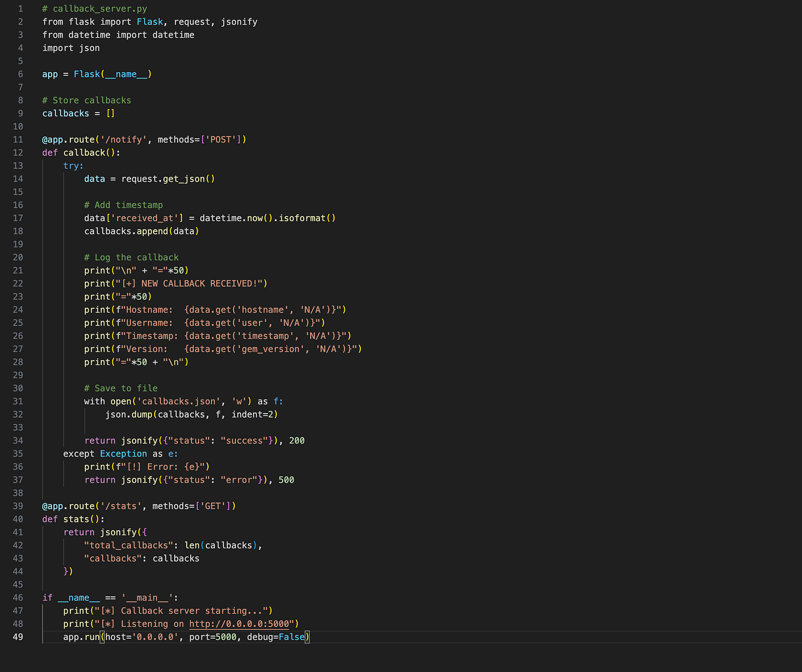The width and height of the screenshot is (802, 672).
Task: Click line number 12 in the gutter
Action: (18, 153)
